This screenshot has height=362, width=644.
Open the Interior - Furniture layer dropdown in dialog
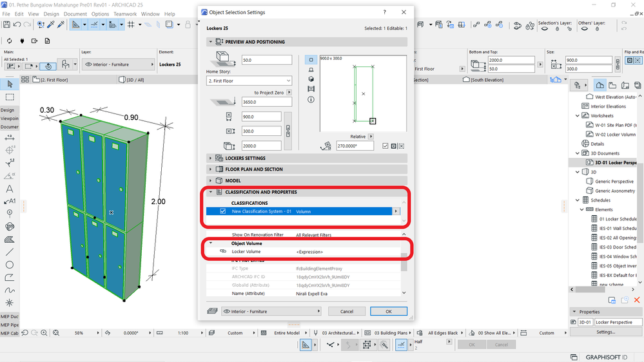coord(271,312)
